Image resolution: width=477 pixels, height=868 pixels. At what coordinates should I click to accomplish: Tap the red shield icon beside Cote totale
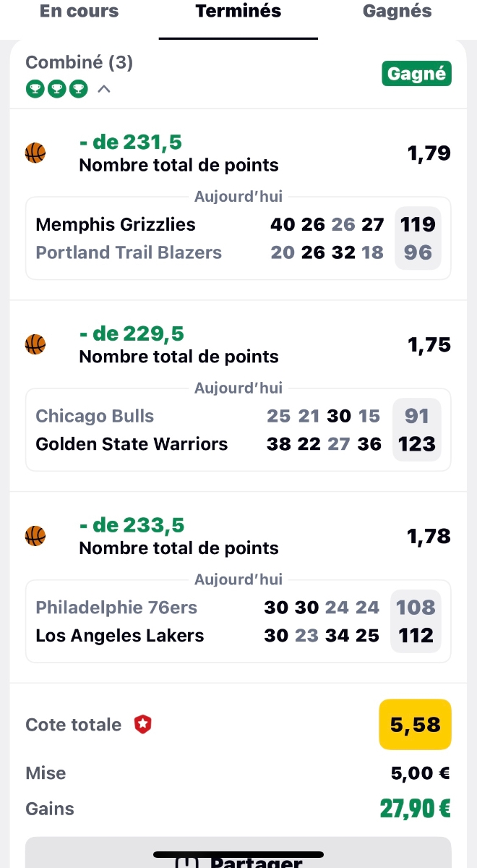pyautogui.click(x=143, y=725)
